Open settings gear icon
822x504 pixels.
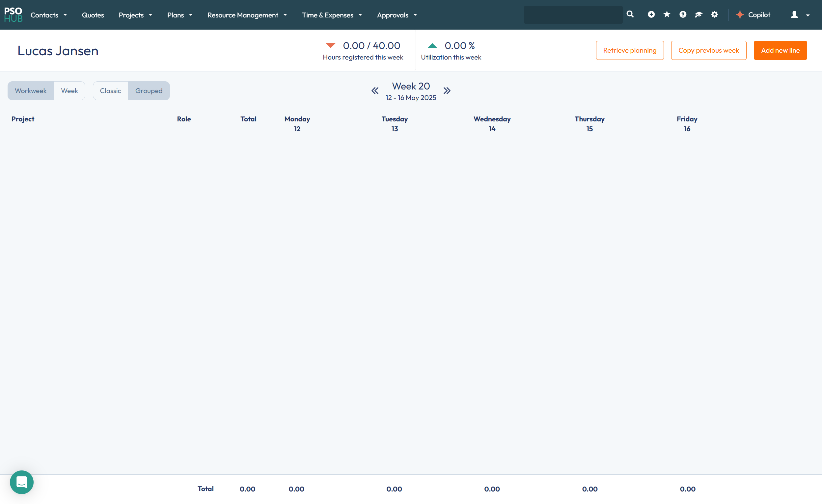coord(714,14)
